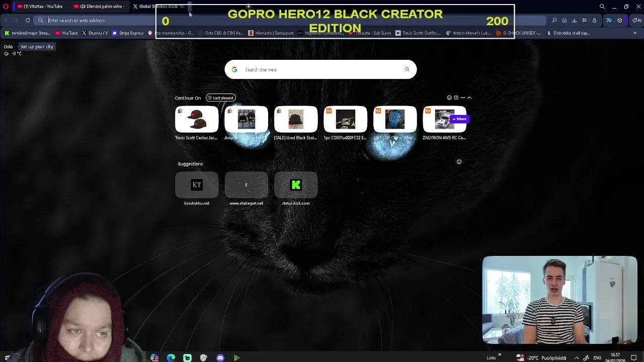The image size is (644, 362).
Task: Open the grey round taskbar app
Action: pos(203,358)
